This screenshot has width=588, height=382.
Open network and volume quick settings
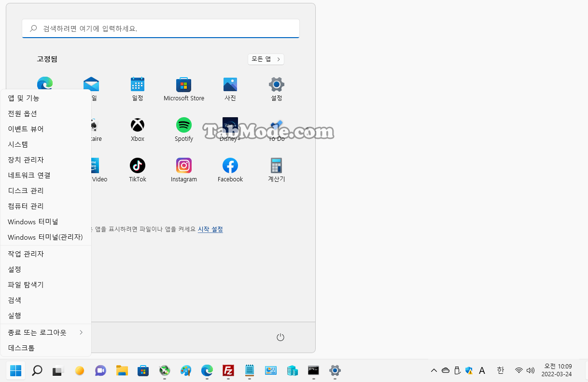click(525, 370)
